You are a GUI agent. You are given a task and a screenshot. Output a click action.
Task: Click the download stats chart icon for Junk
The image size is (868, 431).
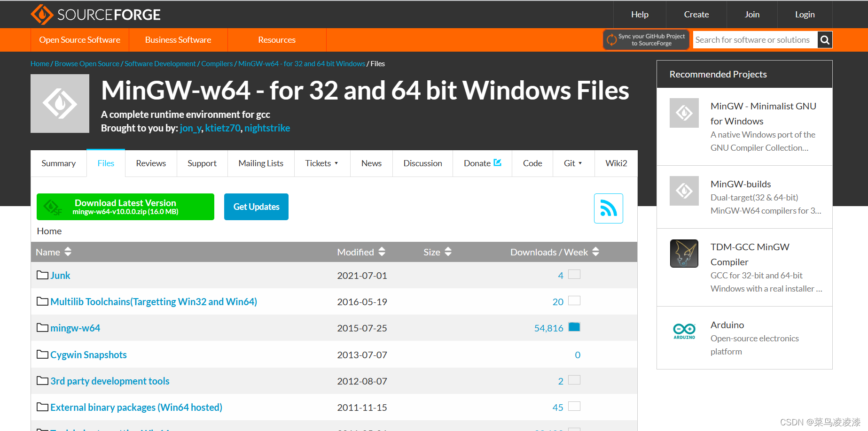pyautogui.click(x=574, y=274)
